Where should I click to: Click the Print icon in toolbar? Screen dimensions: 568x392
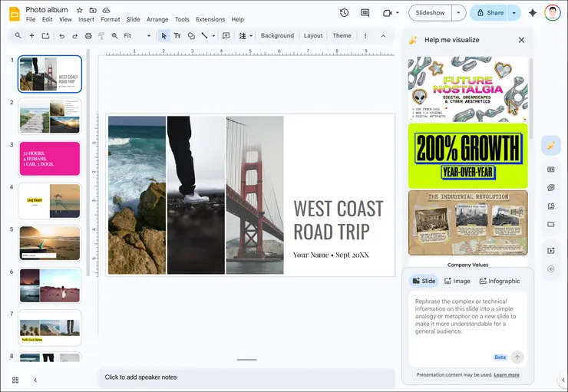[88, 36]
